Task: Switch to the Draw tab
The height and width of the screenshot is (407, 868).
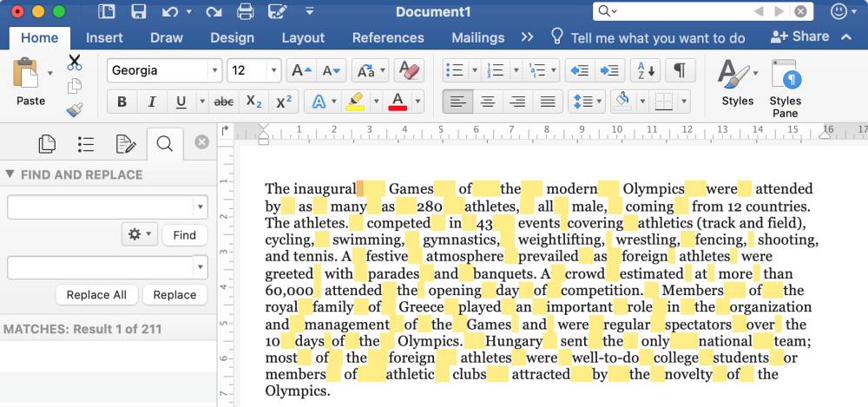Action: [166, 37]
